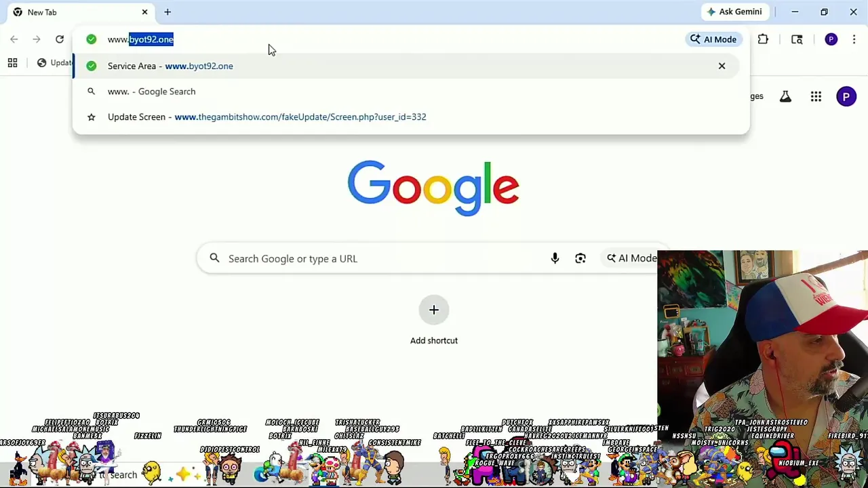Go forward with the forward arrow
The image size is (868, 488).
[x=37, y=39]
